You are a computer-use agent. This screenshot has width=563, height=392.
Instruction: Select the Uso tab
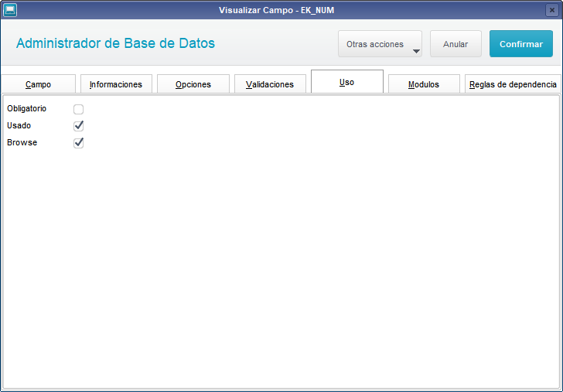(346, 82)
